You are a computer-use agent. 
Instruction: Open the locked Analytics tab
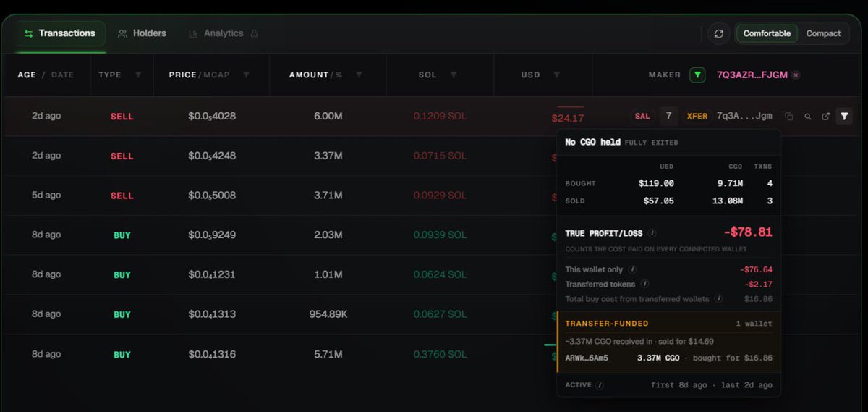point(223,33)
